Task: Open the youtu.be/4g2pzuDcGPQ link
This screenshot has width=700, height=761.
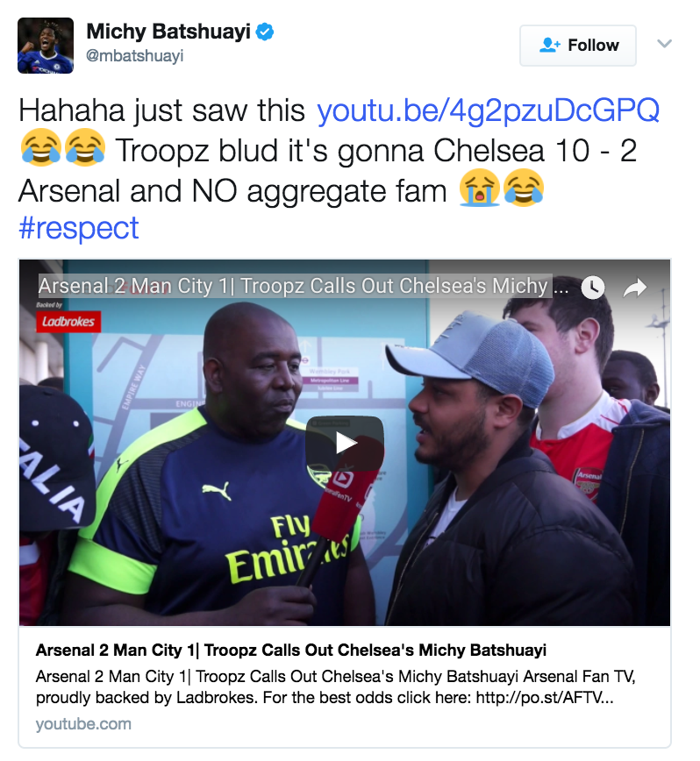Action: point(488,110)
